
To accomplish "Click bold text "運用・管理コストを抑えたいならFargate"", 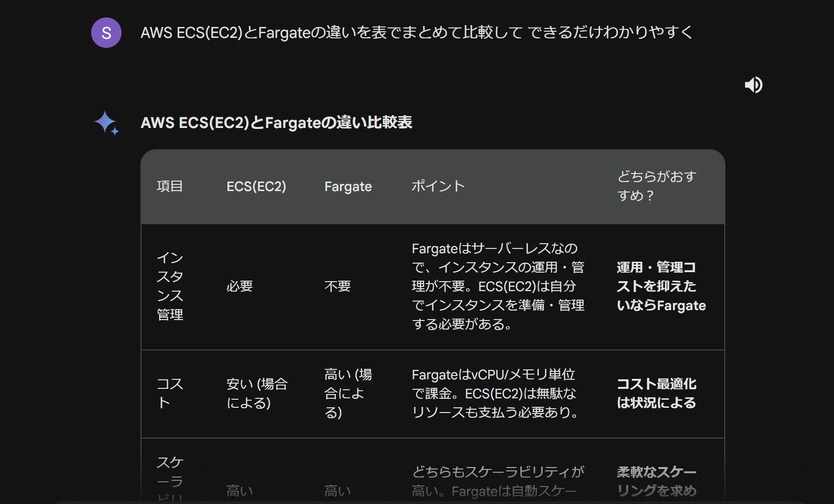I will pos(661,286).
